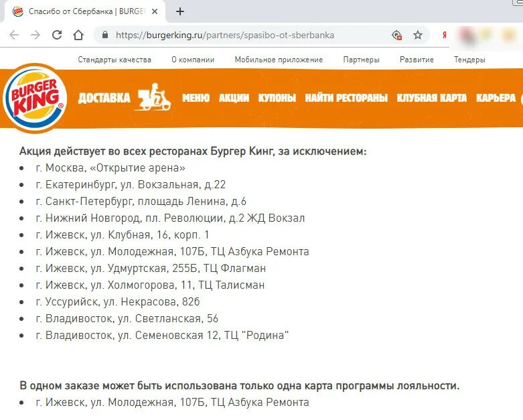Open the Акции navigation item

pyautogui.click(x=234, y=98)
